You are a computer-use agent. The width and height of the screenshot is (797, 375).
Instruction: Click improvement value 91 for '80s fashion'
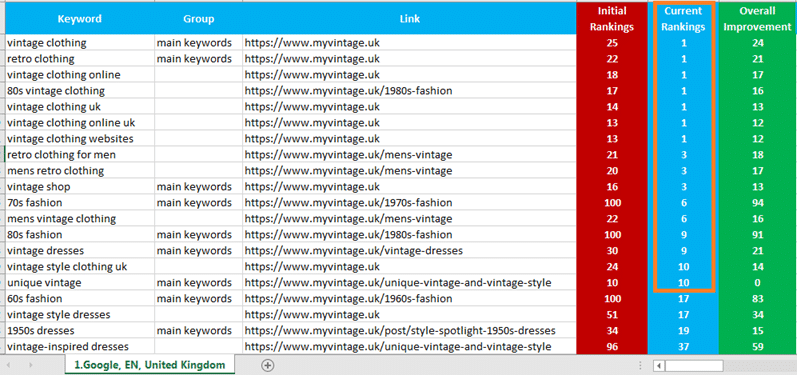757,234
